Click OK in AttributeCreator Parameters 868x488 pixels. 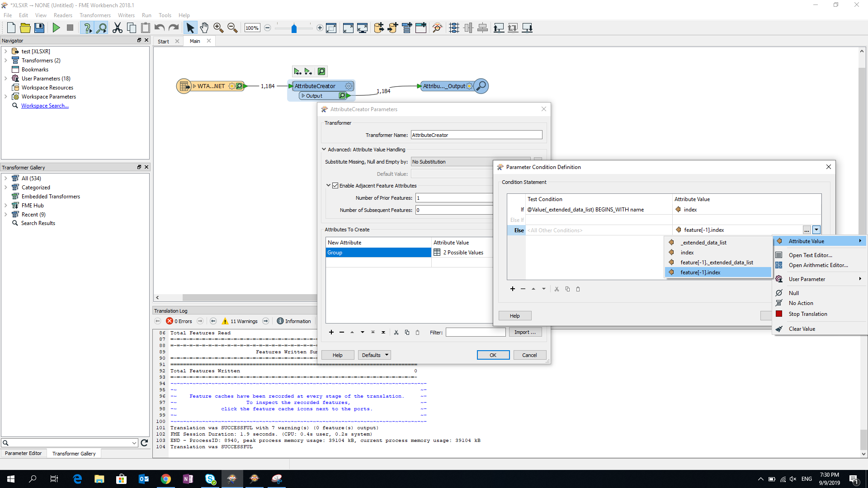coord(493,355)
